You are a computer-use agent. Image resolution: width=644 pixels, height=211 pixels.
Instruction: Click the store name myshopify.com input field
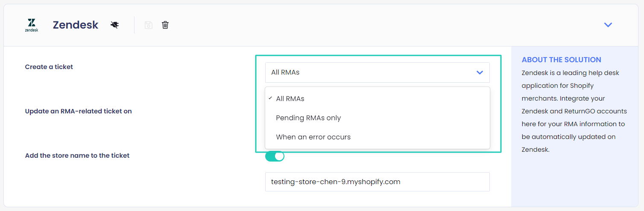coord(377,182)
